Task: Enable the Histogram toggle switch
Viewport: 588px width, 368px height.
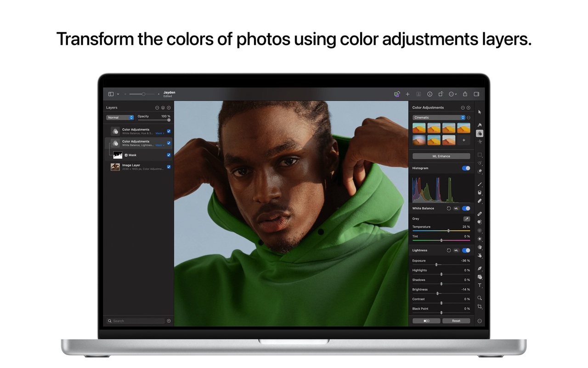Action: point(466,168)
